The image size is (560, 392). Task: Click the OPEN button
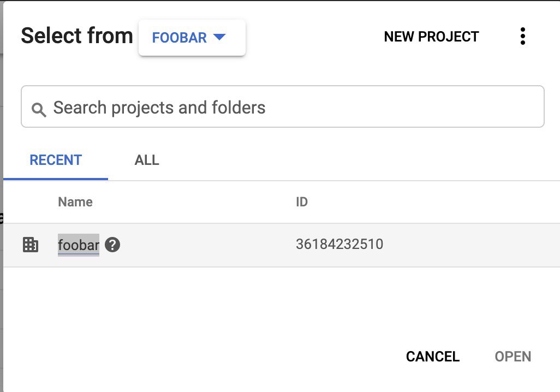pos(513,357)
